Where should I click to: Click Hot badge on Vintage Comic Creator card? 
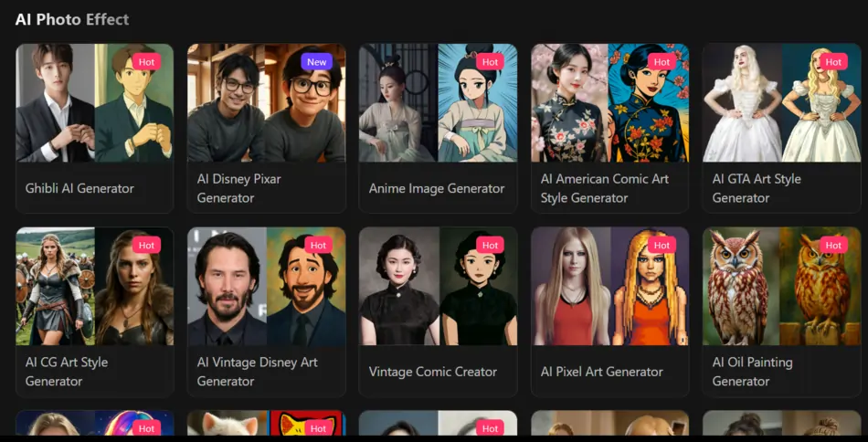(x=490, y=245)
